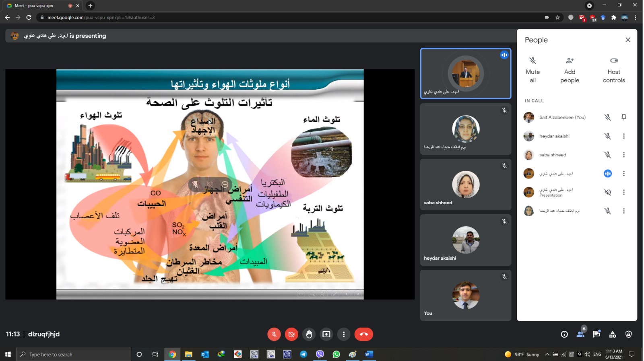Mute heydar akaishi's microphone
644x361 pixels.
point(608,136)
